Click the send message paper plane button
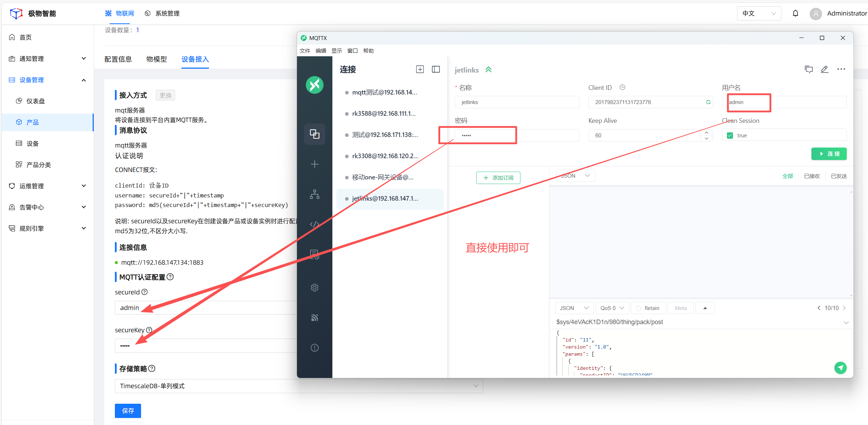 840,368
